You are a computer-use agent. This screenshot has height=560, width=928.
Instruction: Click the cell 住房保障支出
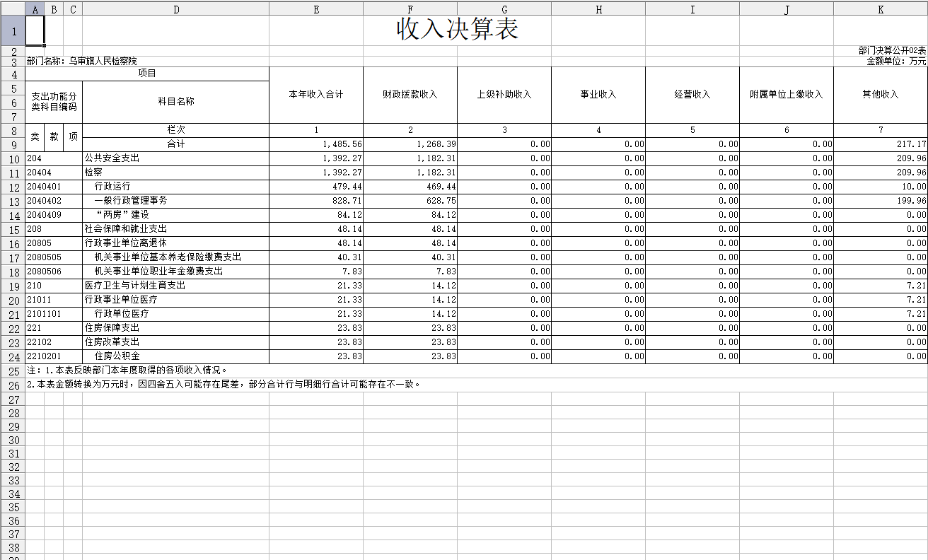176,328
